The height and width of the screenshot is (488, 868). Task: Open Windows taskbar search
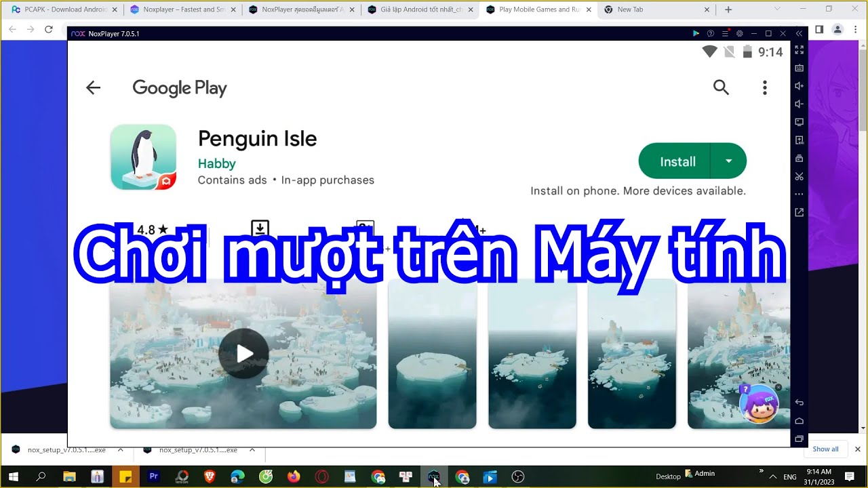(41, 476)
